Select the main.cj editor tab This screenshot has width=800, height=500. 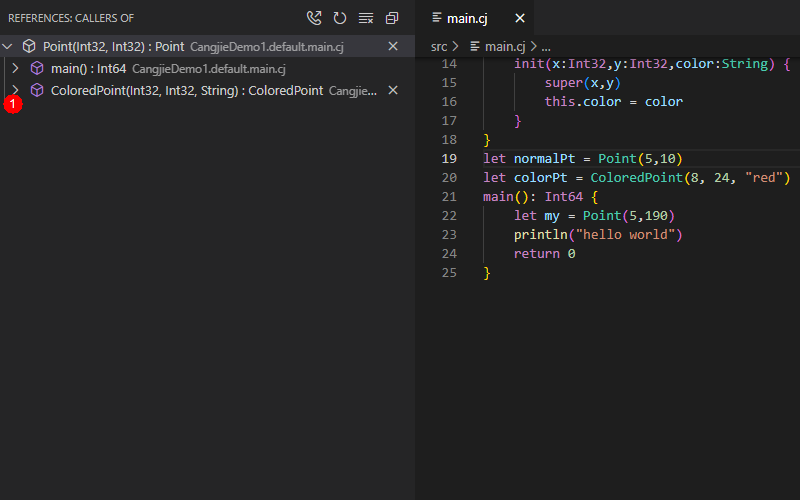tap(466, 18)
